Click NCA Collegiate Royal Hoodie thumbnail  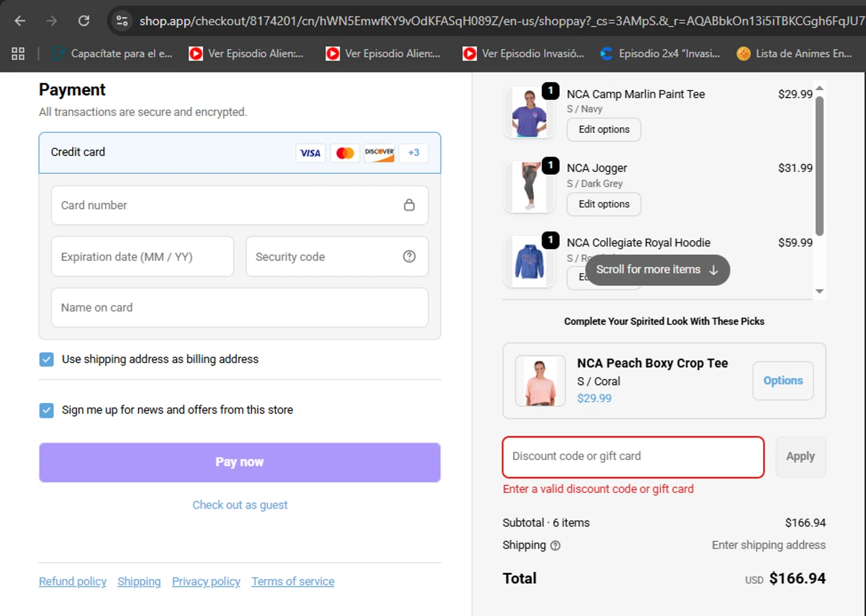click(x=529, y=262)
